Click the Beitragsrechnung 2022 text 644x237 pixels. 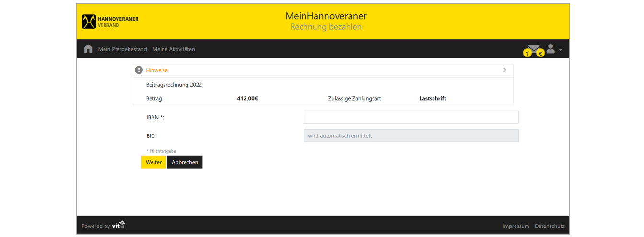pos(174,85)
